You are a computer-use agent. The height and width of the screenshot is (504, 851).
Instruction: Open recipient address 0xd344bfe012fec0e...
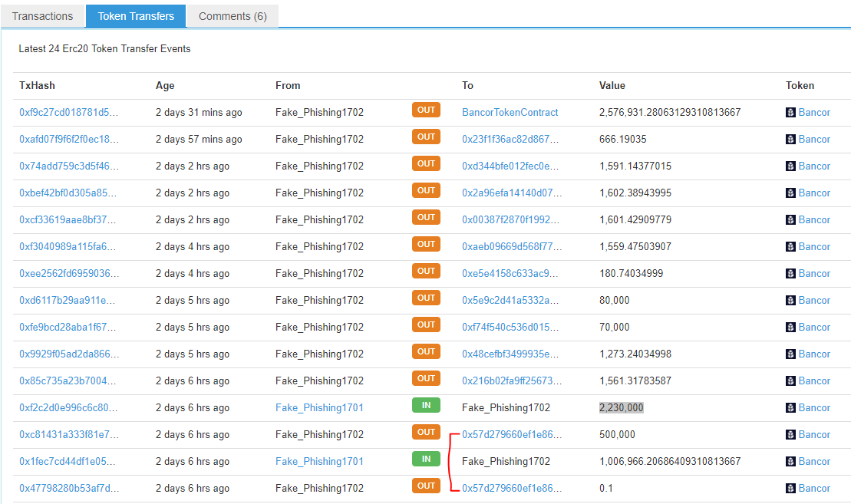[x=510, y=166]
